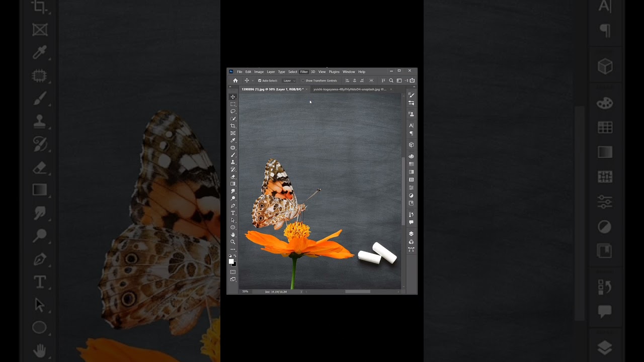Open the Image menu
The height and width of the screenshot is (362, 644).
pyautogui.click(x=259, y=71)
